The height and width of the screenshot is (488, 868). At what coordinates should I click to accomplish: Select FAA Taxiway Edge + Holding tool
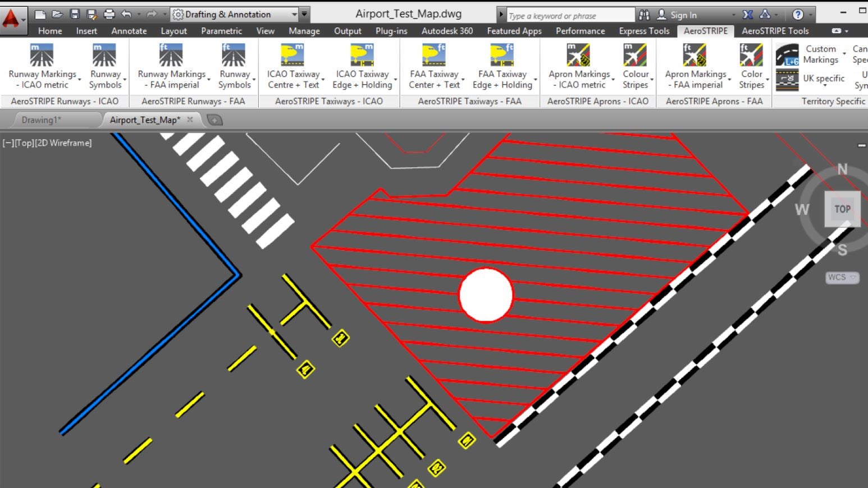point(502,56)
